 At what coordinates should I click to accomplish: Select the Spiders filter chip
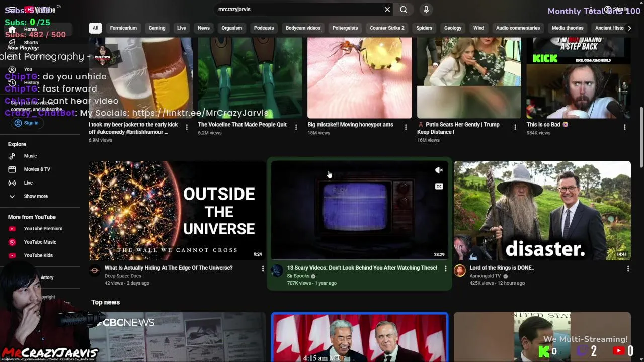click(424, 28)
